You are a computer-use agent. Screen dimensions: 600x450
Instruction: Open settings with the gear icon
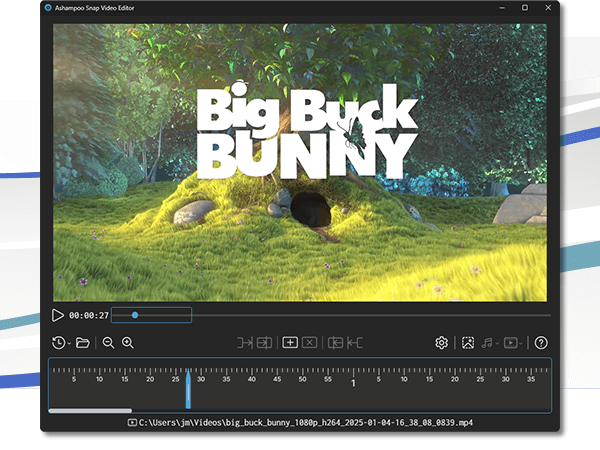441,343
